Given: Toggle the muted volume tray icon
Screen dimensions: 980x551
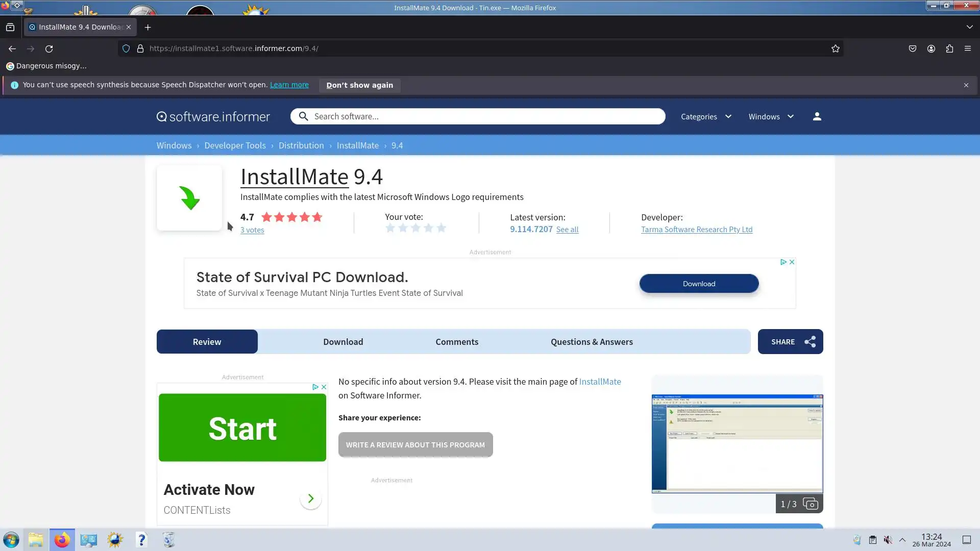Looking at the screenshot, I should [x=888, y=540].
